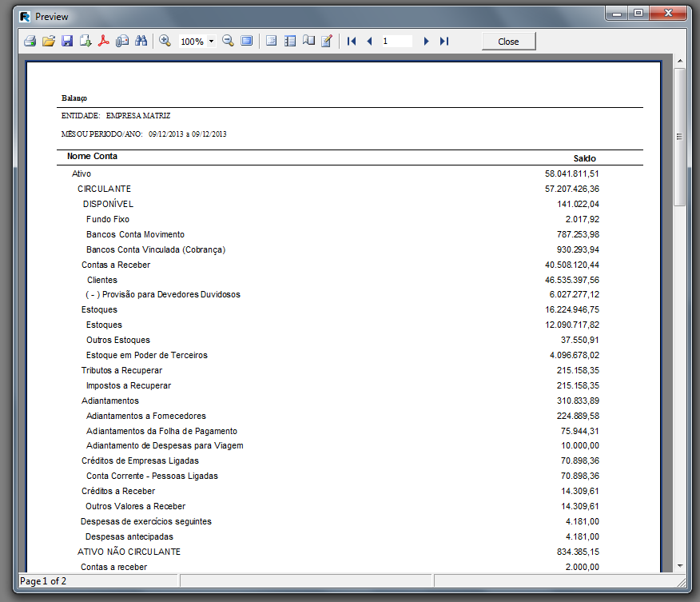
Task: Click the 'EMPRESA MATRIZ' entity text
Action: click(x=138, y=116)
